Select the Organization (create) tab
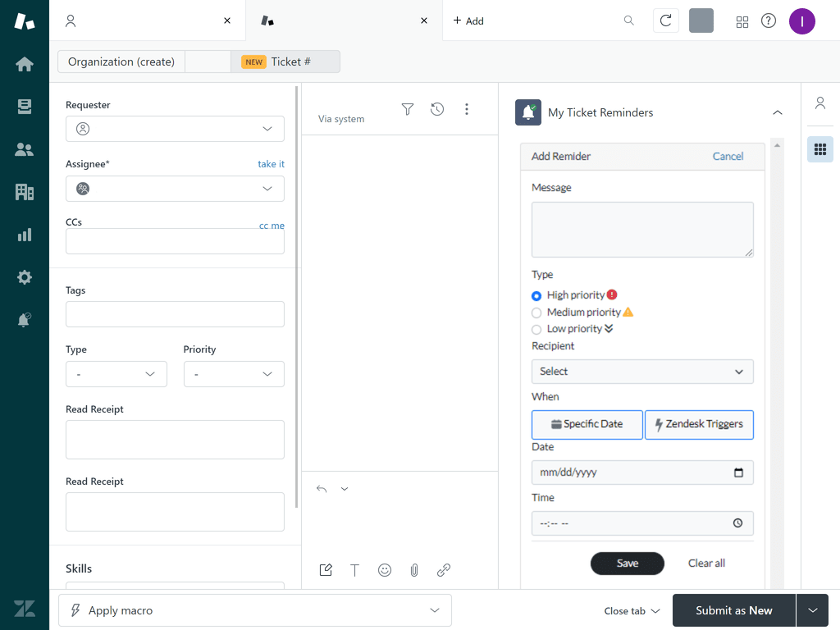The height and width of the screenshot is (630, 840). point(121,62)
